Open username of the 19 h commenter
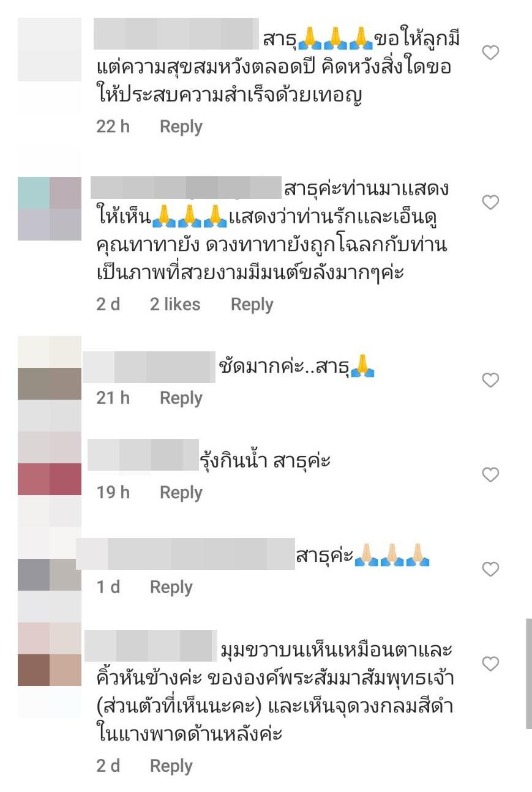 144,455
